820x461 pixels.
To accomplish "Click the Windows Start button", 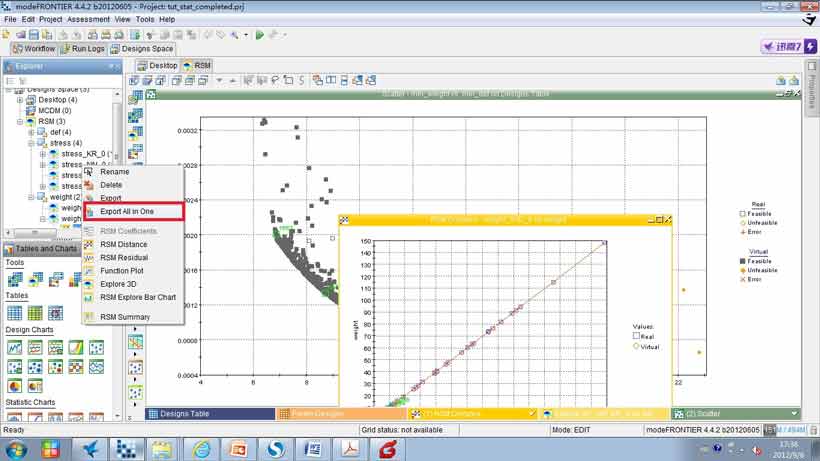I will coord(16,450).
